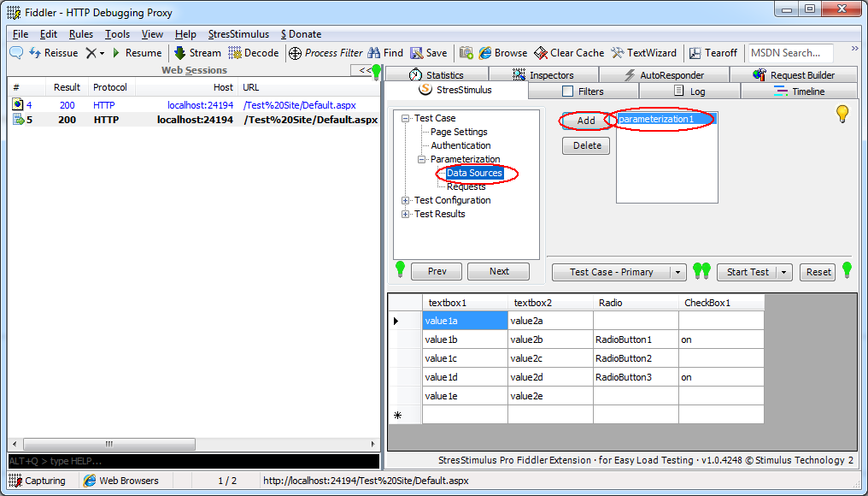Open the Process Filter crosshair tool
The image size is (868, 496).
[325, 53]
